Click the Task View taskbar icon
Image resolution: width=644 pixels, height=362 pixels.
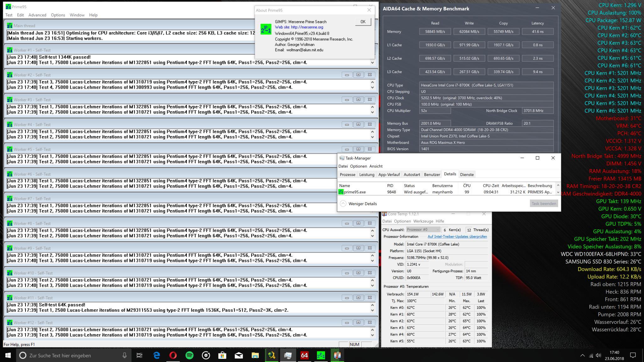[139, 355]
